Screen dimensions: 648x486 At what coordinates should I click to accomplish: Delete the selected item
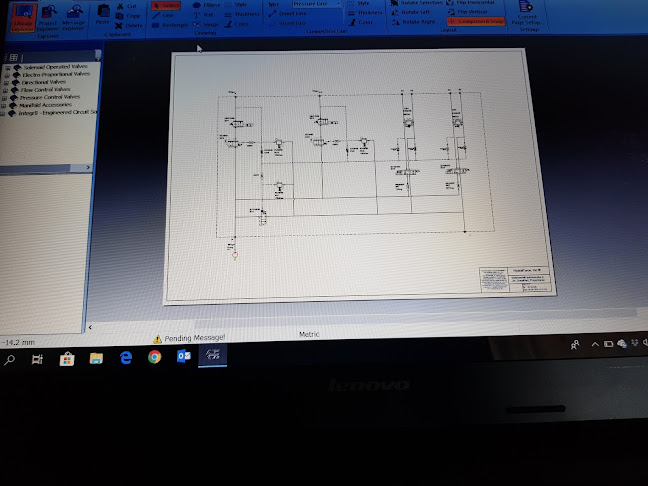129,26
